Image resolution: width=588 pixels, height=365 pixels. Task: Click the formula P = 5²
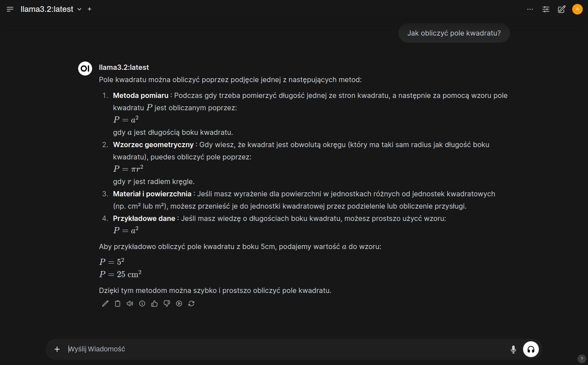point(112,262)
